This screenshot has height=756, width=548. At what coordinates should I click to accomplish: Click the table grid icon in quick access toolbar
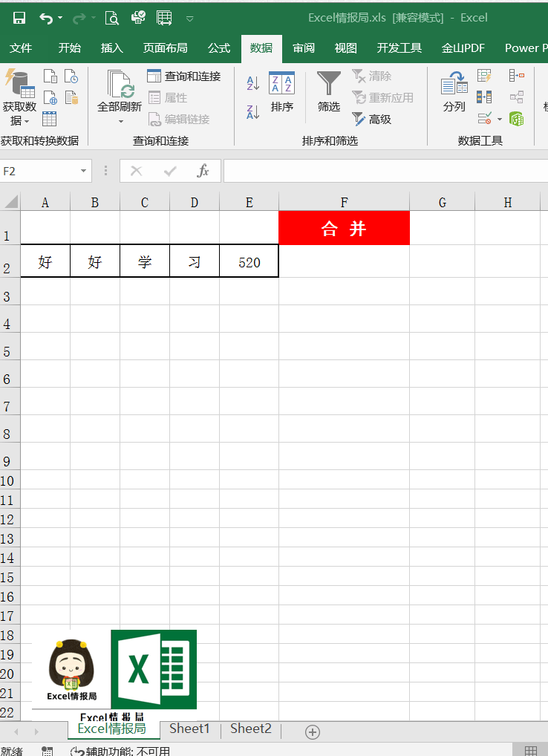coord(164,19)
